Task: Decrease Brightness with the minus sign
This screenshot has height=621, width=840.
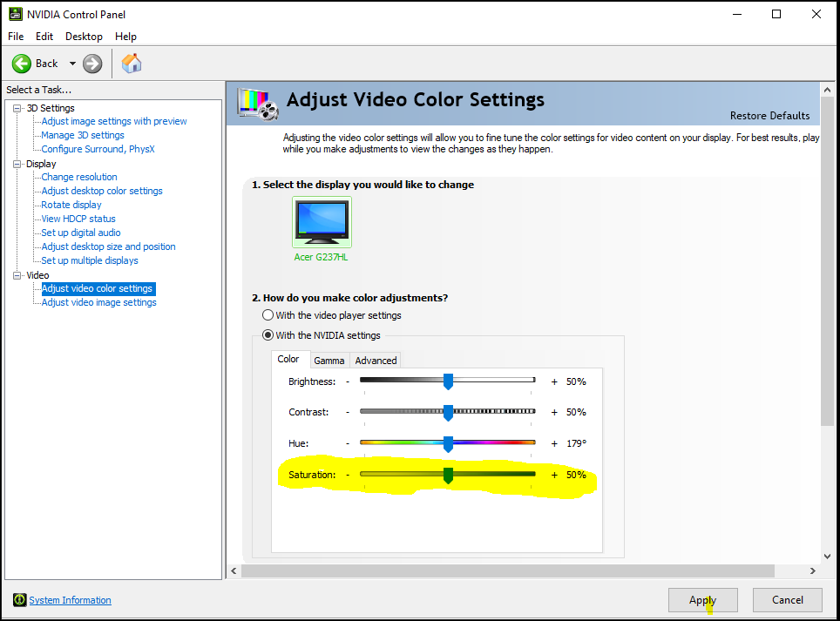Action: pyautogui.click(x=348, y=381)
